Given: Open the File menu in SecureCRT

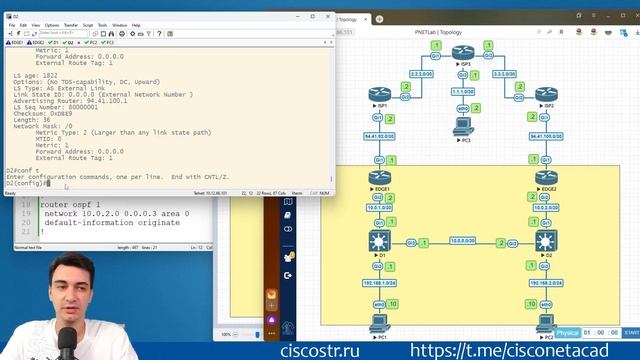Looking at the screenshot, I should point(12,25).
